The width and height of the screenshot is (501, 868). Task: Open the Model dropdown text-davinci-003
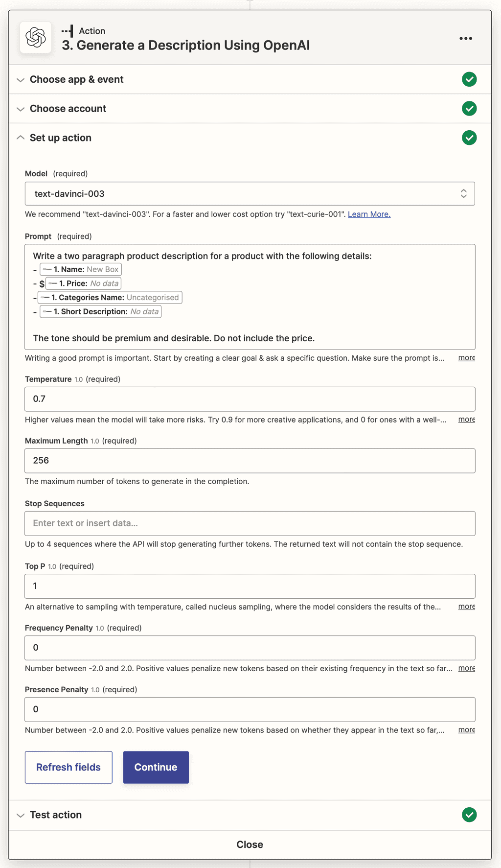pos(250,194)
